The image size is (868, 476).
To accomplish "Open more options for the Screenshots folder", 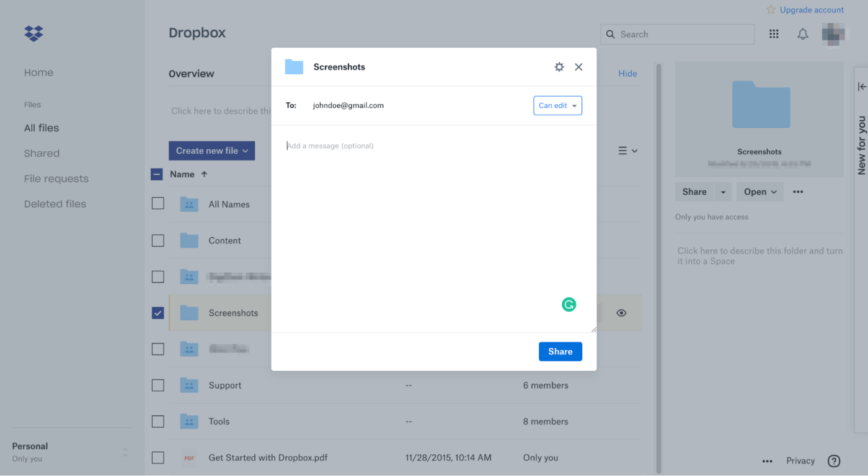I will [797, 192].
